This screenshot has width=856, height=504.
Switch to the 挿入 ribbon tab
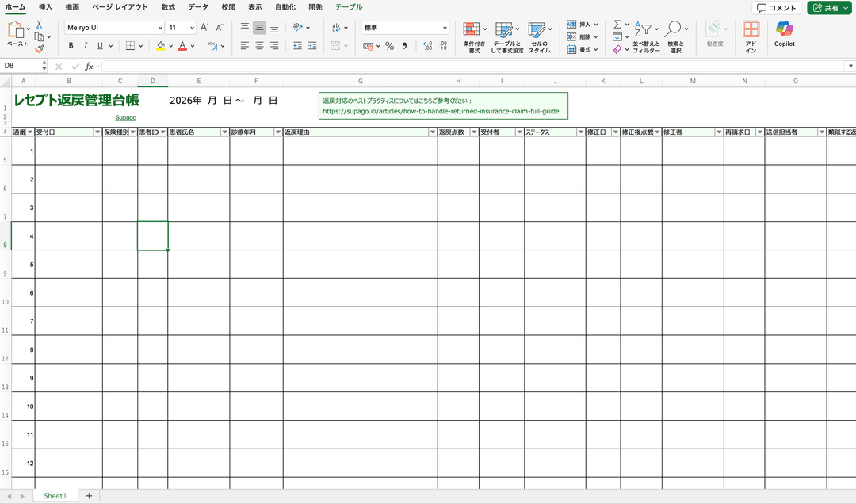point(45,7)
